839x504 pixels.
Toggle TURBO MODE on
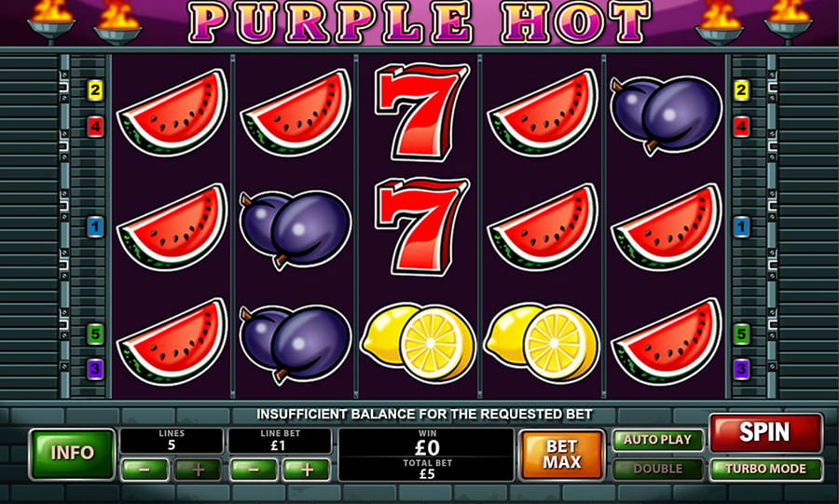(x=765, y=470)
